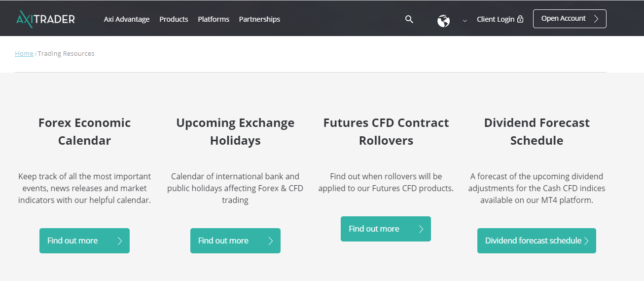Click the Client Login link

[495, 19]
